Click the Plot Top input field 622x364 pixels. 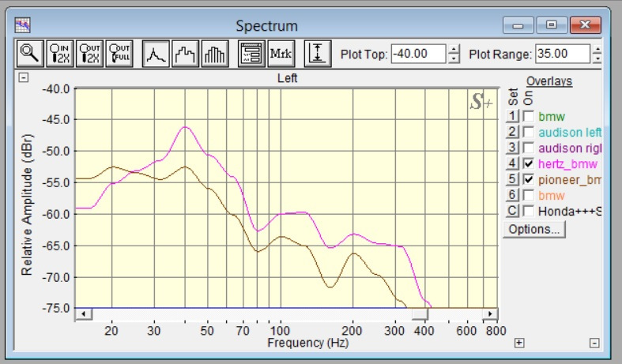point(419,54)
